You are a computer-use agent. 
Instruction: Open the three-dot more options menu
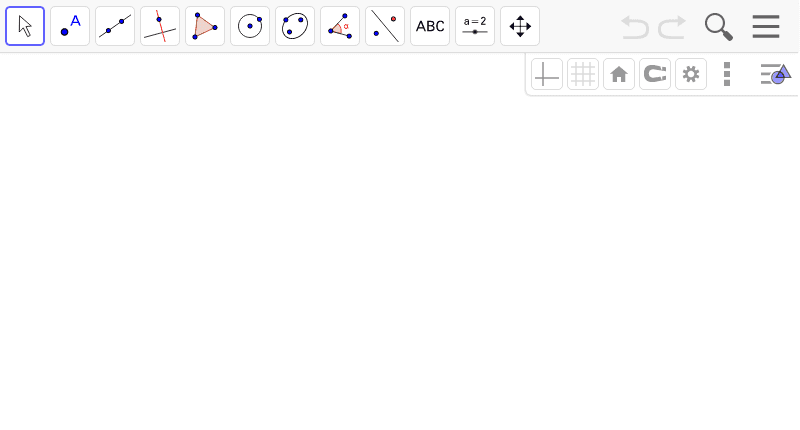tap(727, 74)
